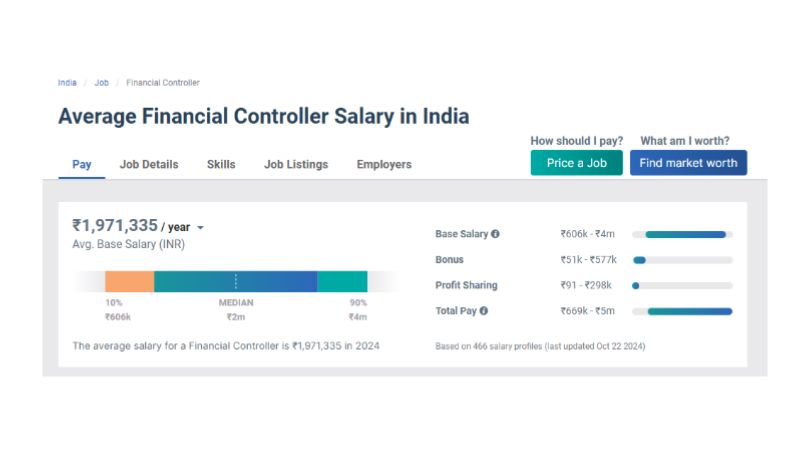Expand the per year dropdown arrow
The height and width of the screenshot is (450, 800).
pyautogui.click(x=200, y=228)
